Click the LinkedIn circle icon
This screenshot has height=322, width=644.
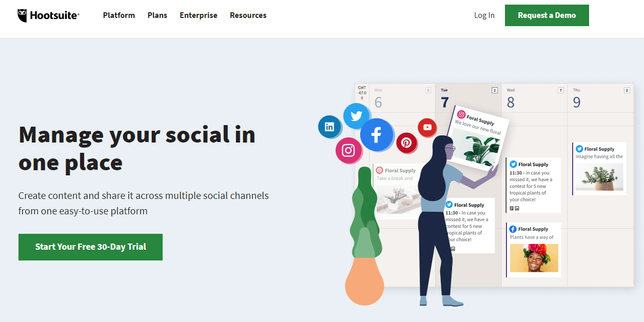[x=330, y=127]
